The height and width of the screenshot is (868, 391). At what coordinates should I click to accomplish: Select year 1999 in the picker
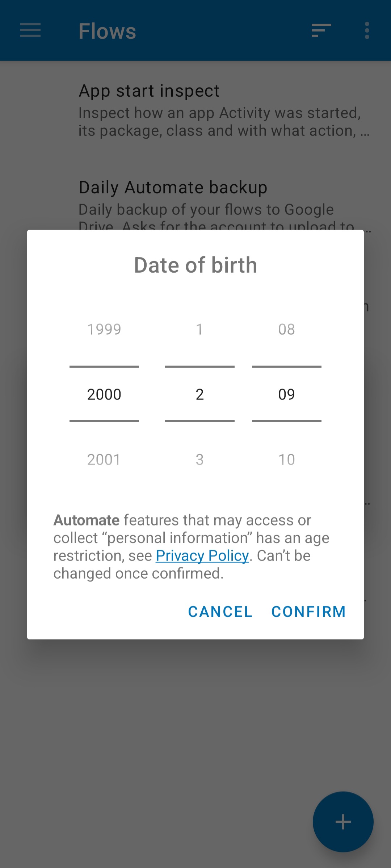(x=104, y=330)
